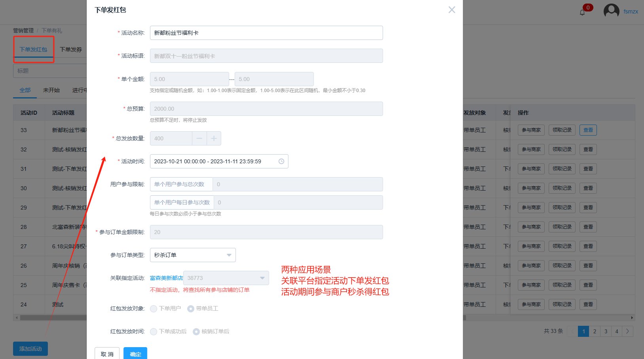
Task: Go to page 2 in the pagination
Action: pos(595,331)
